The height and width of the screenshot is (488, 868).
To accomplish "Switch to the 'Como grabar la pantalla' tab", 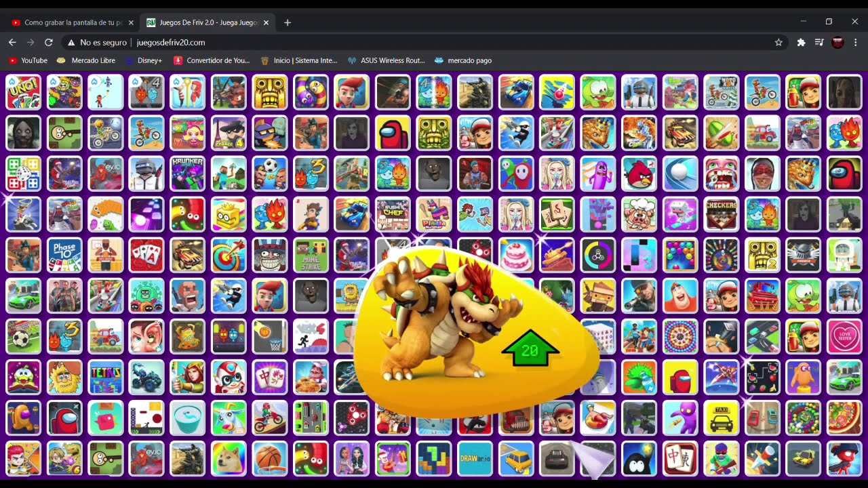I will click(x=73, y=22).
